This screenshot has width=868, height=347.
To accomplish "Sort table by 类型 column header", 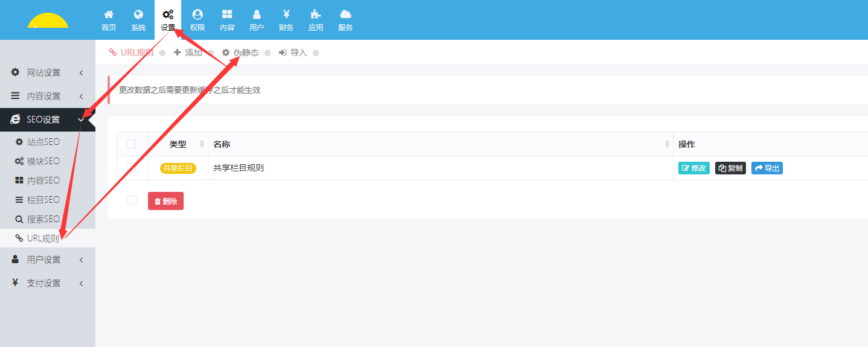I will 178,144.
